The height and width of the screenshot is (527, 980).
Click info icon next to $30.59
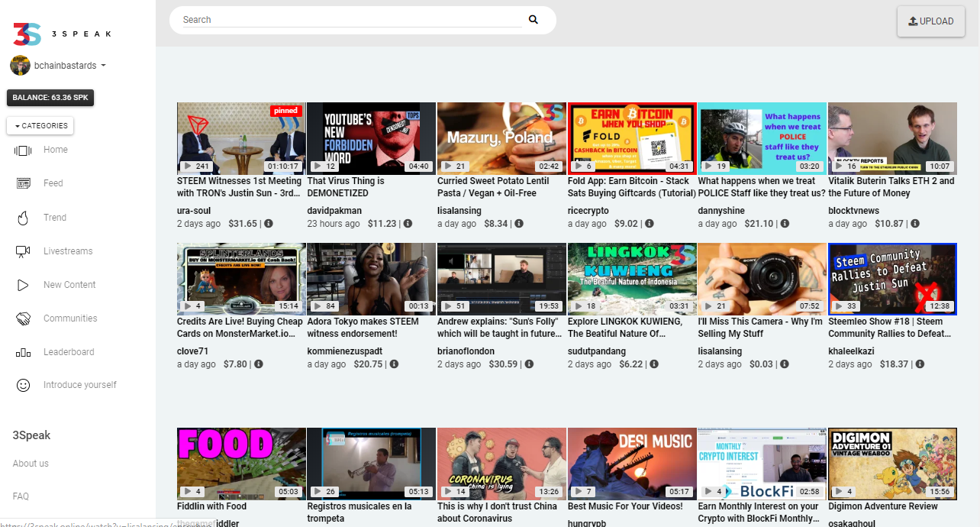(529, 364)
